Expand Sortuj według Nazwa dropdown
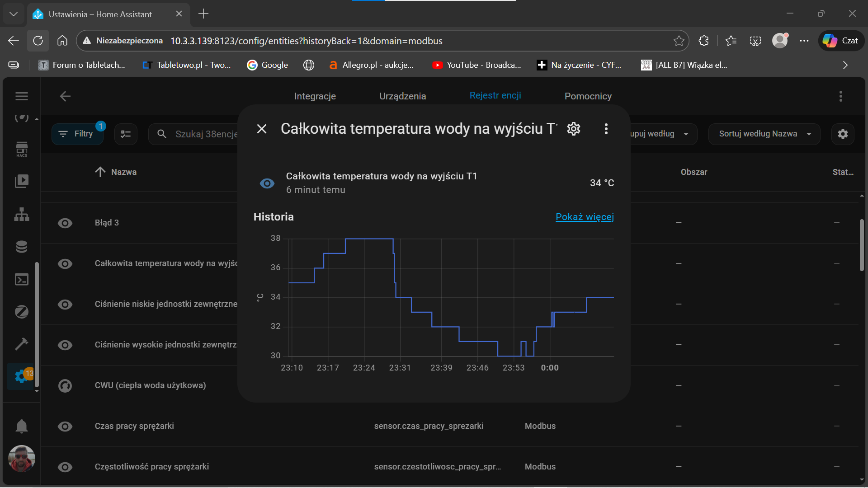 (x=764, y=134)
